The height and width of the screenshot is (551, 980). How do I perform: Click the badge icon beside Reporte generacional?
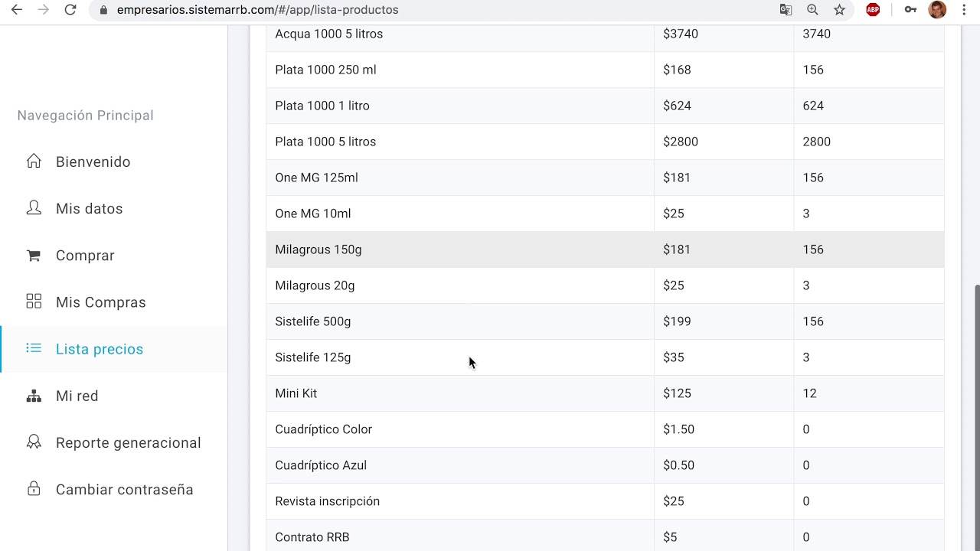pyautogui.click(x=34, y=442)
